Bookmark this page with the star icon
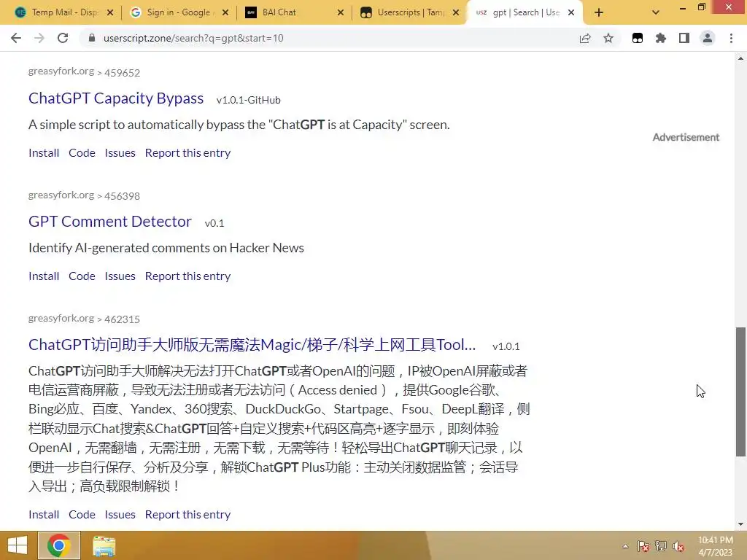This screenshot has width=747, height=560. (608, 38)
